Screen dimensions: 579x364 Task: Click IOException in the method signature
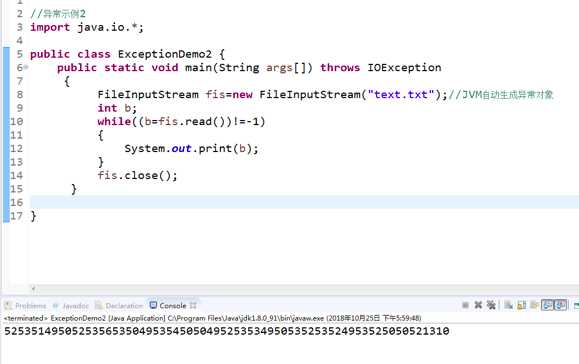pyautogui.click(x=404, y=68)
